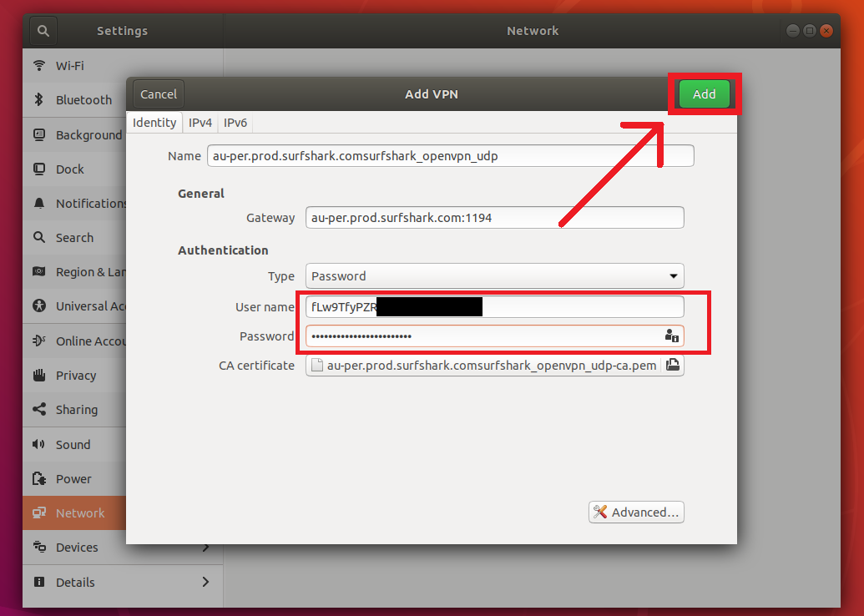Viewport: 864px width, 616px height.
Task: Click the Bluetooth icon in sidebar
Action: click(x=38, y=100)
